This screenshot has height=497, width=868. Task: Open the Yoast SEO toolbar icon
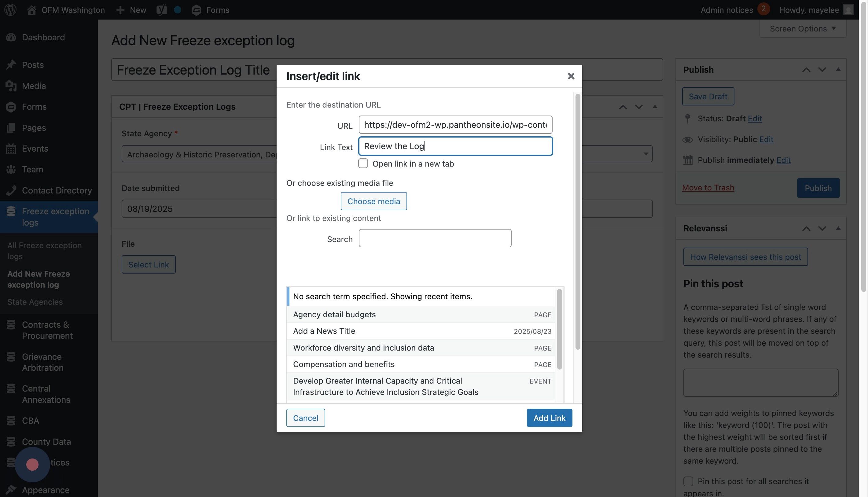(161, 9)
